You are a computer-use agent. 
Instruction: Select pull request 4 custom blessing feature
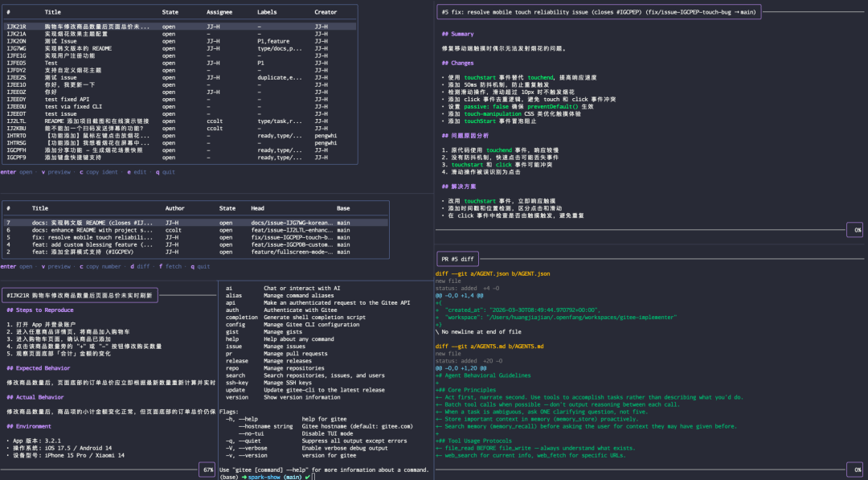tap(196, 244)
